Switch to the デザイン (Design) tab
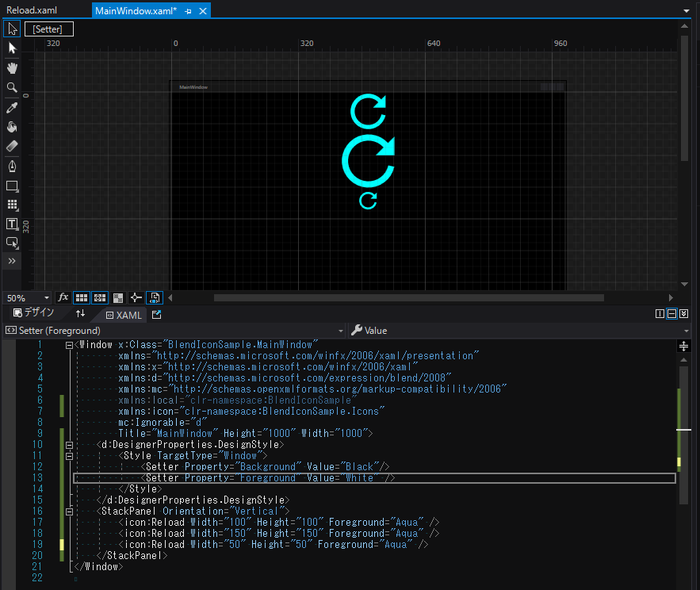This screenshot has height=590, width=700. tap(34, 312)
